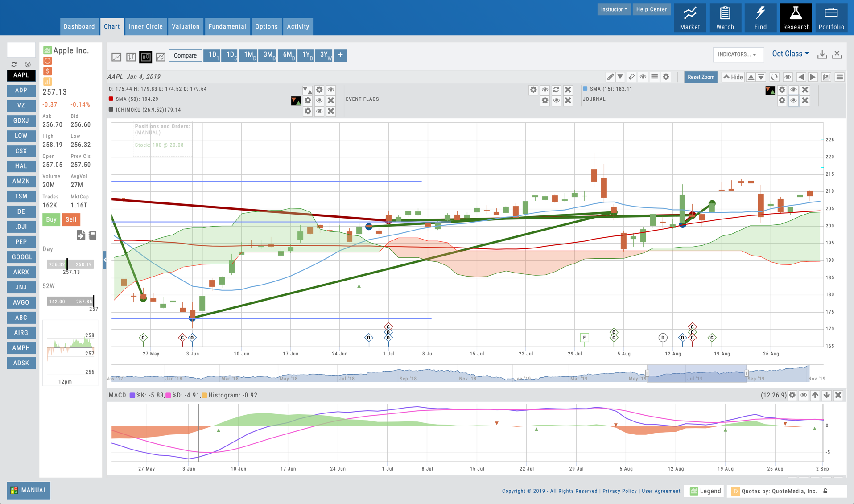This screenshot has height=504, width=854.
Task: Step chart forward with right arrow
Action: click(x=813, y=77)
